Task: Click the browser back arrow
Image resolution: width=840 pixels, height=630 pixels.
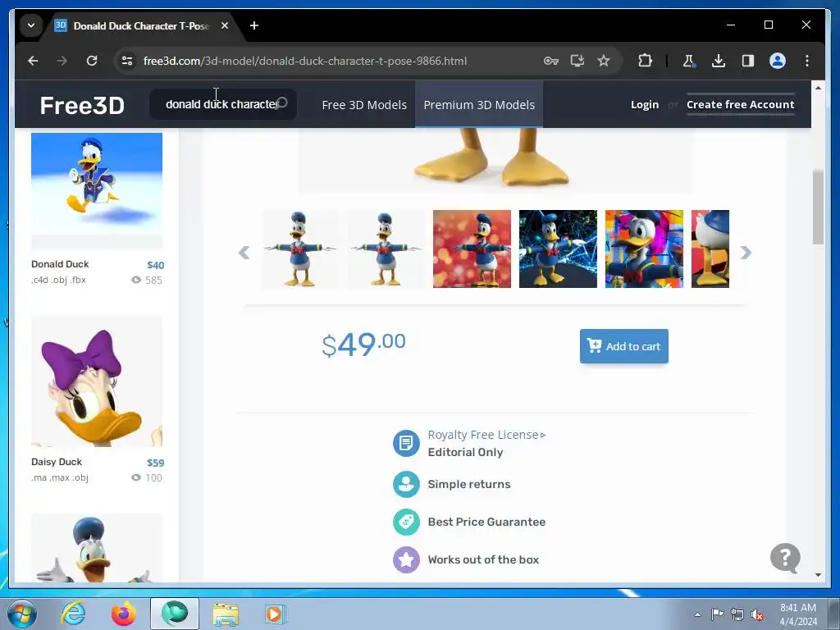Action: click(x=33, y=61)
